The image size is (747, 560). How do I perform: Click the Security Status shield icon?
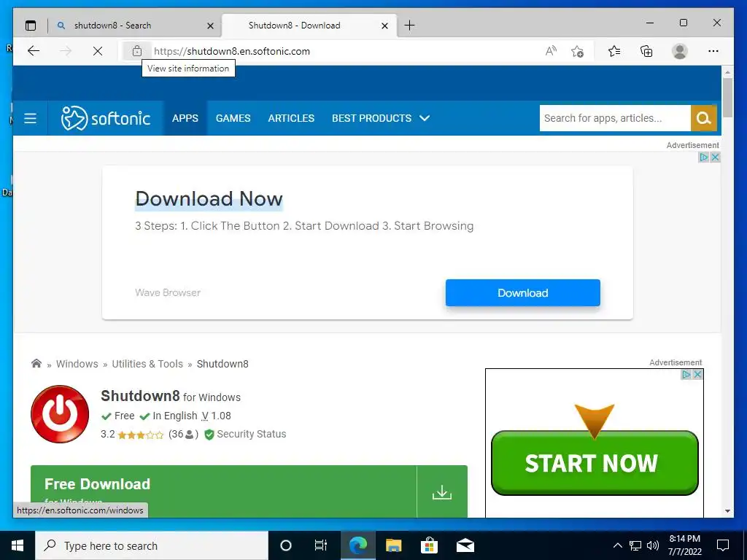[209, 435]
